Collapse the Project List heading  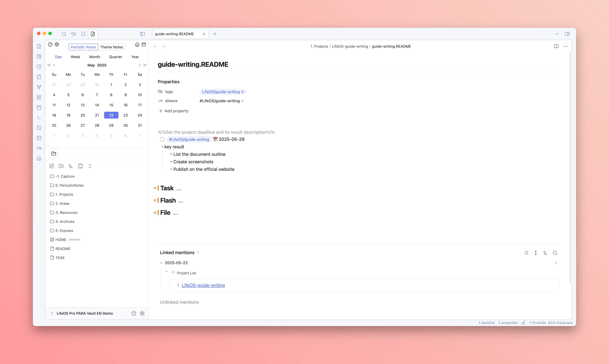[167, 272]
